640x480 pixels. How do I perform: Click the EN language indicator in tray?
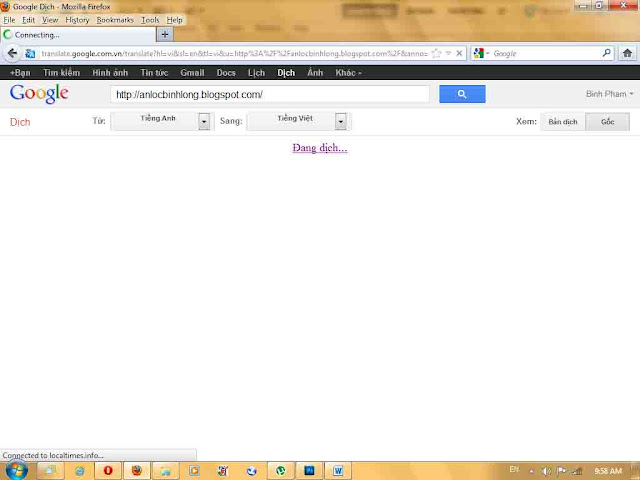[514, 469]
